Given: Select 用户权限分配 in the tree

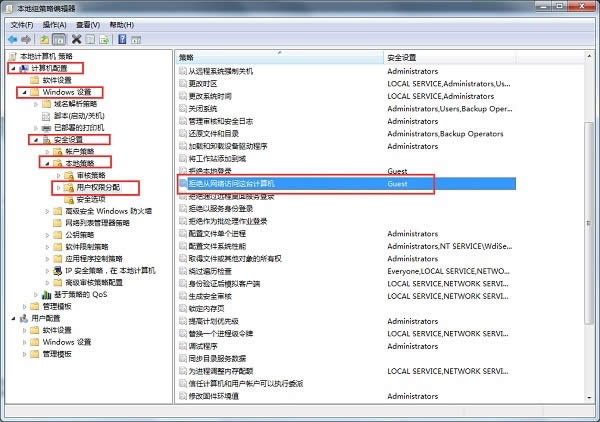Looking at the screenshot, I should (98, 187).
